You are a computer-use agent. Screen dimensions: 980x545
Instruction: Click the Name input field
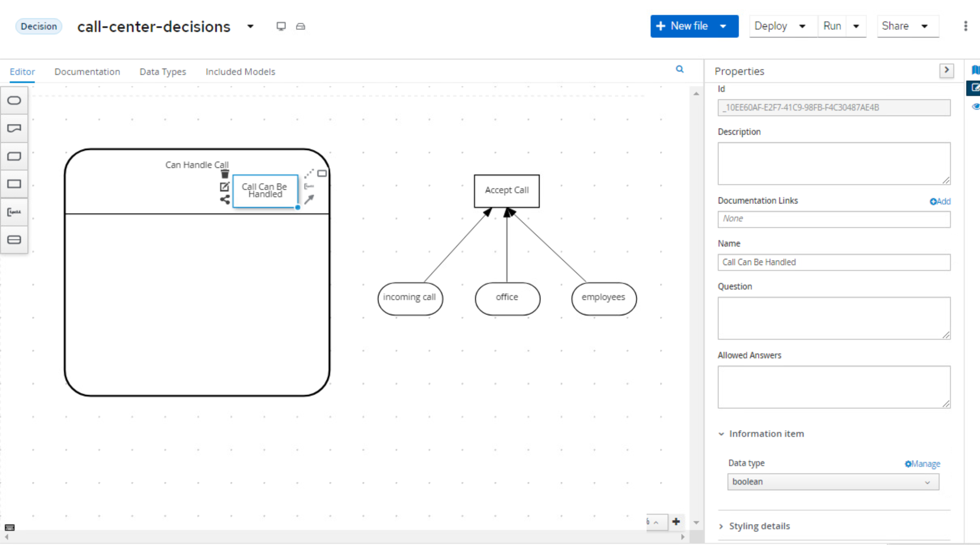833,262
